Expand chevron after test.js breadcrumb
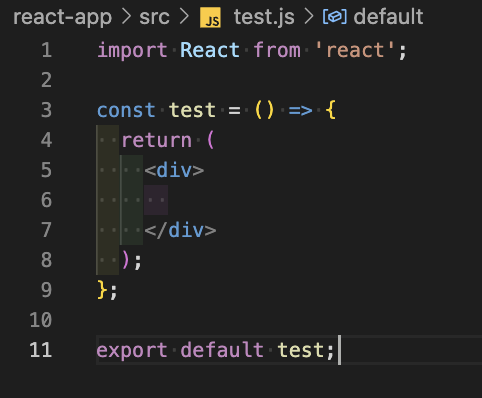Image resolution: width=482 pixels, height=398 pixels. [309, 17]
